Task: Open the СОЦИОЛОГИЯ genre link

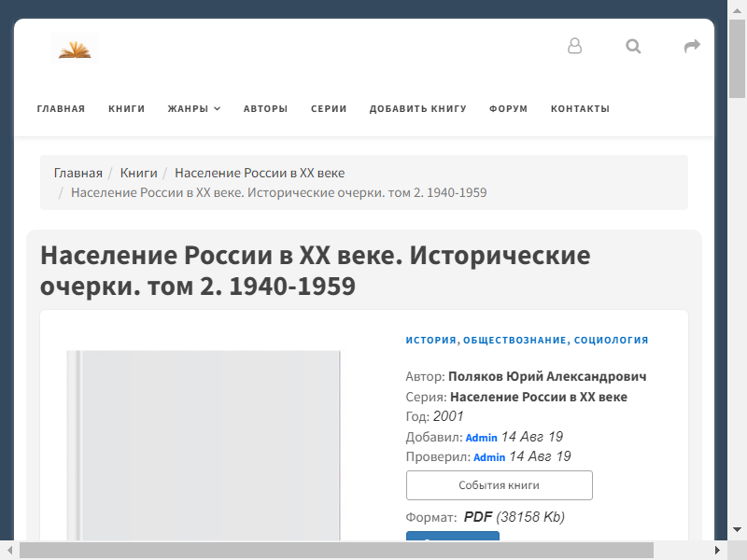Action: [x=612, y=340]
